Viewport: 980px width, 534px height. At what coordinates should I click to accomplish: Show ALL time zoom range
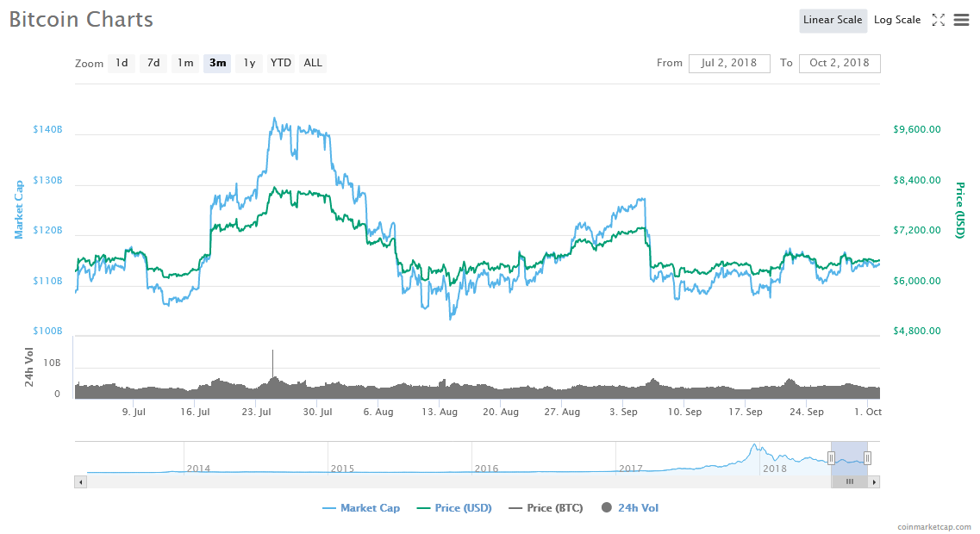[x=313, y=63]
